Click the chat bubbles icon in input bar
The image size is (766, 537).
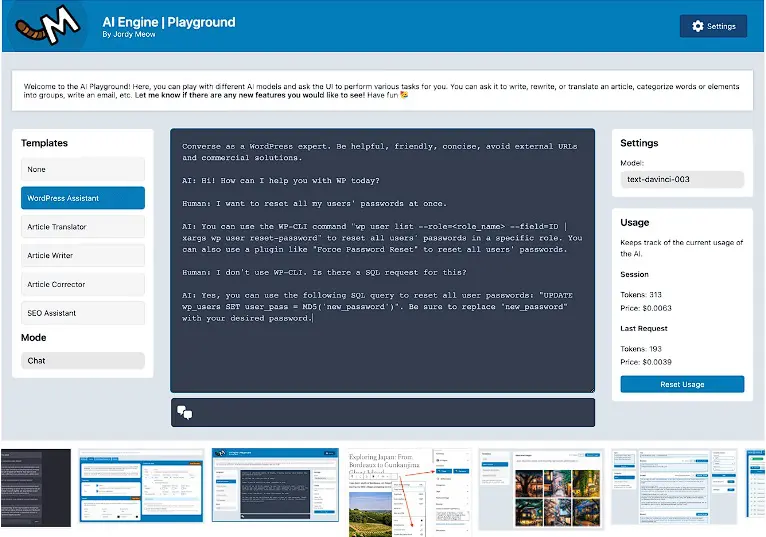click(185, 412)
